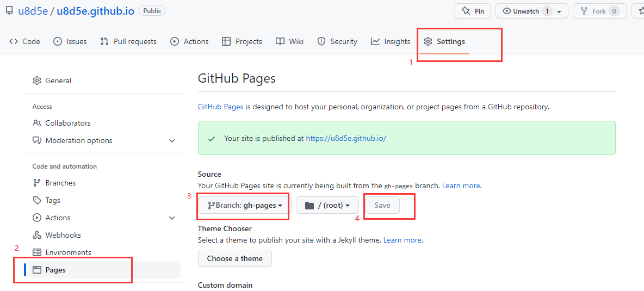Click the Wiki book icon
Viewport: 644px width, 291px height.
pos(280,41)
